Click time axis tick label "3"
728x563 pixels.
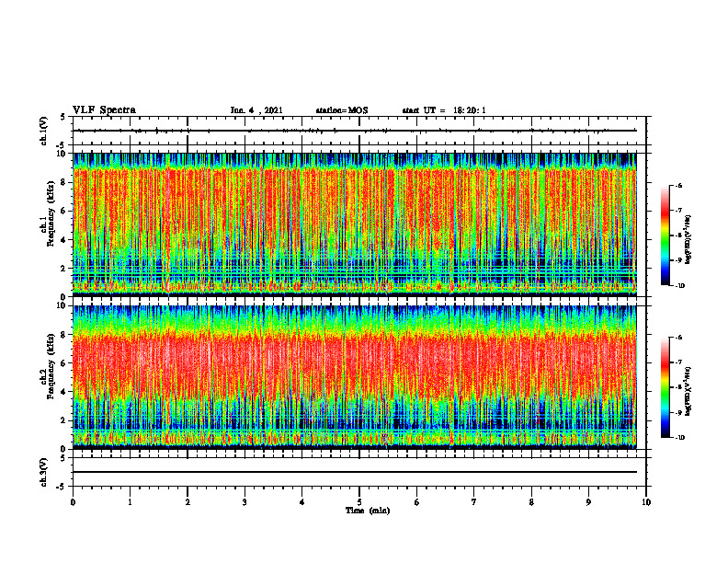pos(245,502)
